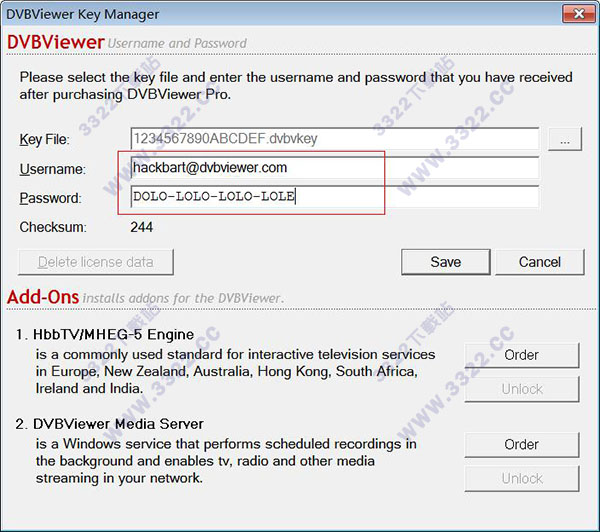This screenshot has width=600, height=532.
Task: Order the HbbTV/MHEG-5 Engine add-on
Action: 522,355
